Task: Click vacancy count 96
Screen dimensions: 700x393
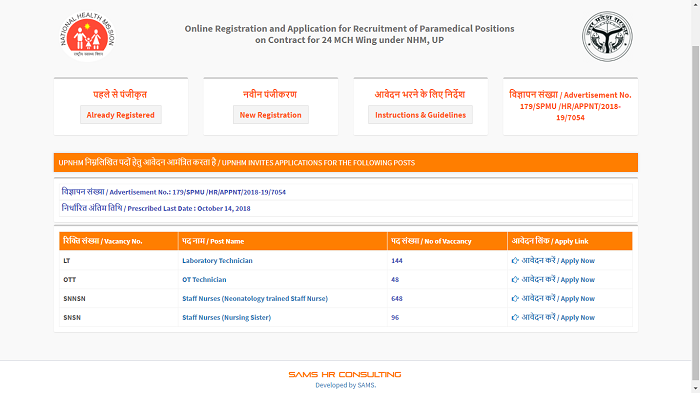Action: tap(395, 318)
